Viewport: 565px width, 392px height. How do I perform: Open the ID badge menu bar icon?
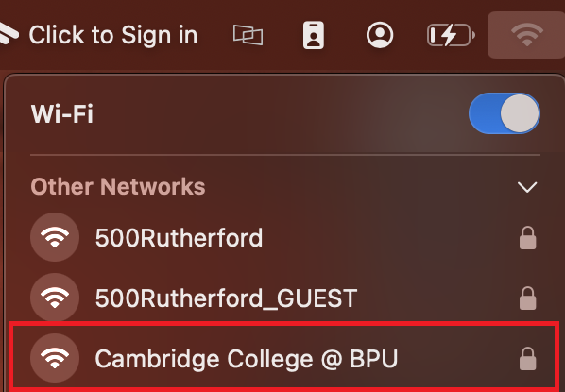tap(314, 35)
